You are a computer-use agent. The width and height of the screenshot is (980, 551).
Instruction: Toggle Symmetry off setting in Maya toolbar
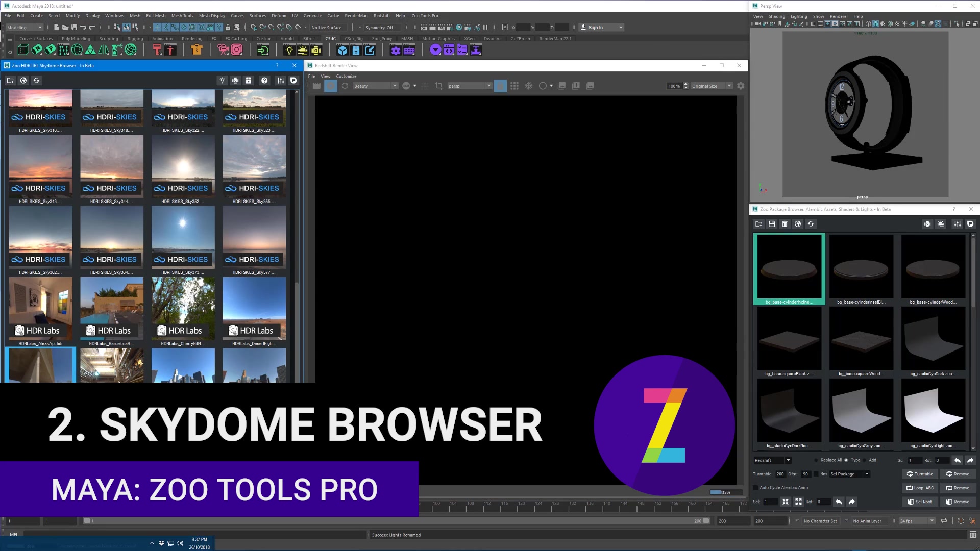pyautogui.click(x=380, y=27)
